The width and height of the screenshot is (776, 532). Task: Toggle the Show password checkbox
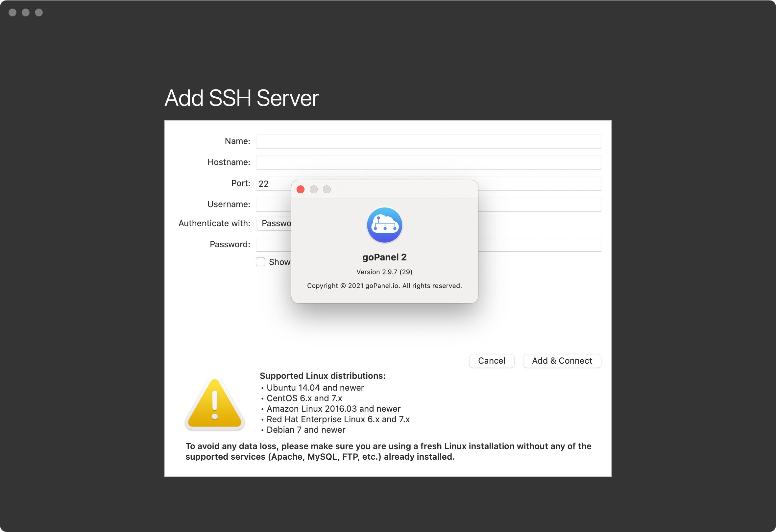(260, 262)
